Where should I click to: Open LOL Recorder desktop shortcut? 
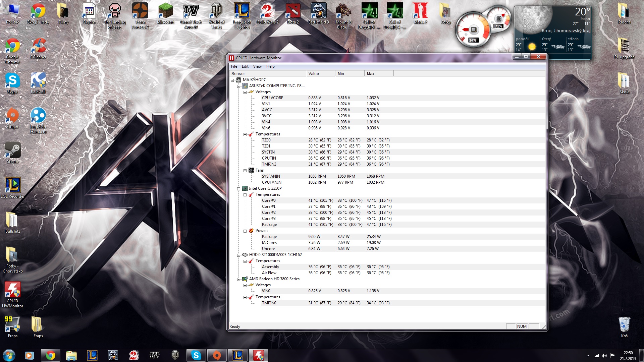point(13,188)
